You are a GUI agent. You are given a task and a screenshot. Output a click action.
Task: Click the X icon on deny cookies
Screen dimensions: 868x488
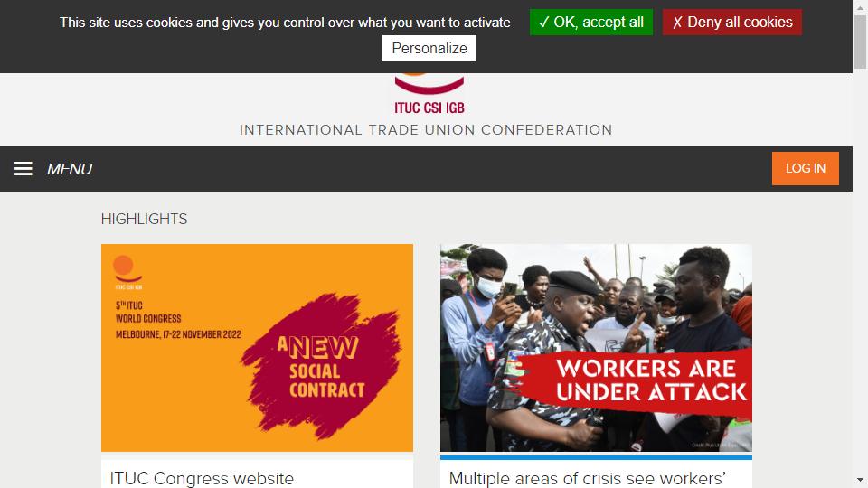(677, 23)
